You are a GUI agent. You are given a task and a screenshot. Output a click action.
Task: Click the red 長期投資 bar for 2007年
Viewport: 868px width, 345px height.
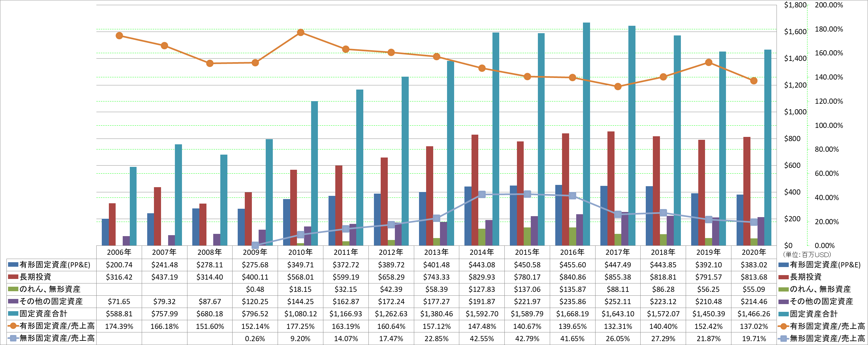pos(157,216)
